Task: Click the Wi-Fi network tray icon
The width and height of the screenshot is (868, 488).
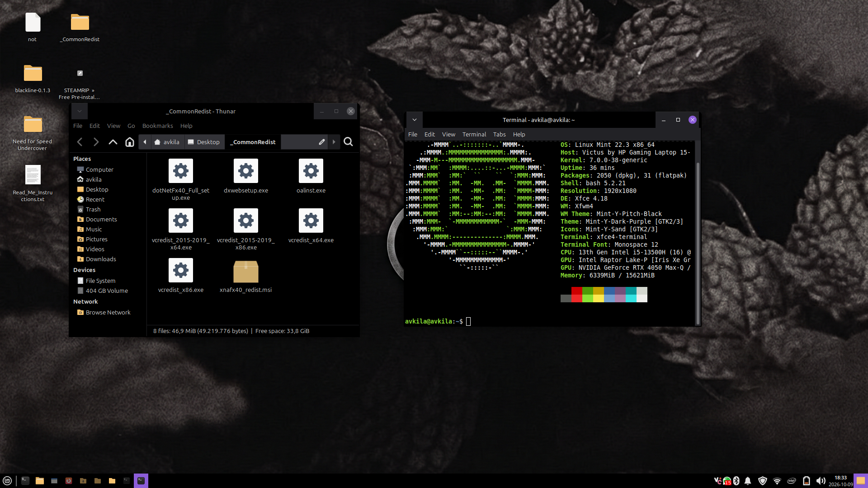Action: click(x=777, y=481)
